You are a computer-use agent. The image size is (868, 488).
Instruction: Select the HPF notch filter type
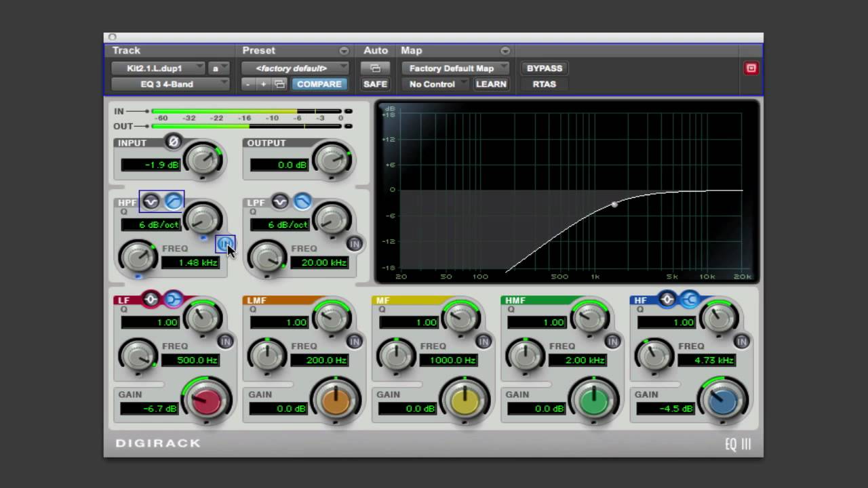pyautogui.click(x=151, y=201)
